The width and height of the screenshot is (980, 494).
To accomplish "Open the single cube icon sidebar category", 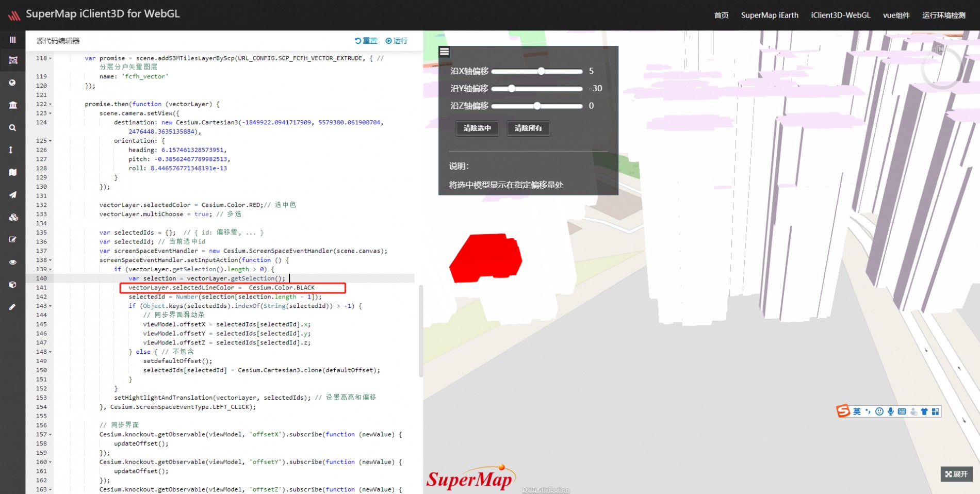I will coord(13,285).
